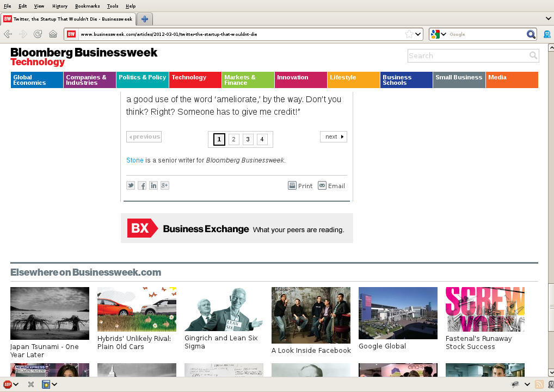Open the red Technology nav section
The width and height of the screenshot is (554, 392).
pos(195,80)
